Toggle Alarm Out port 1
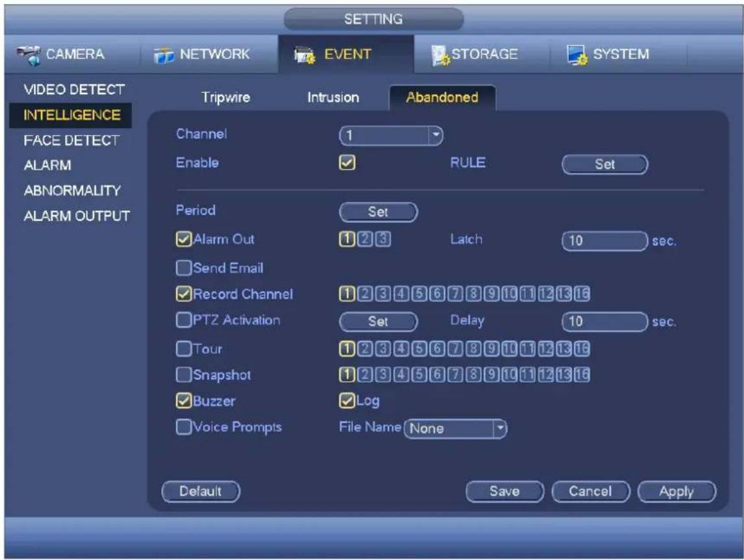 pyautogui.click(x=347, y=239)
